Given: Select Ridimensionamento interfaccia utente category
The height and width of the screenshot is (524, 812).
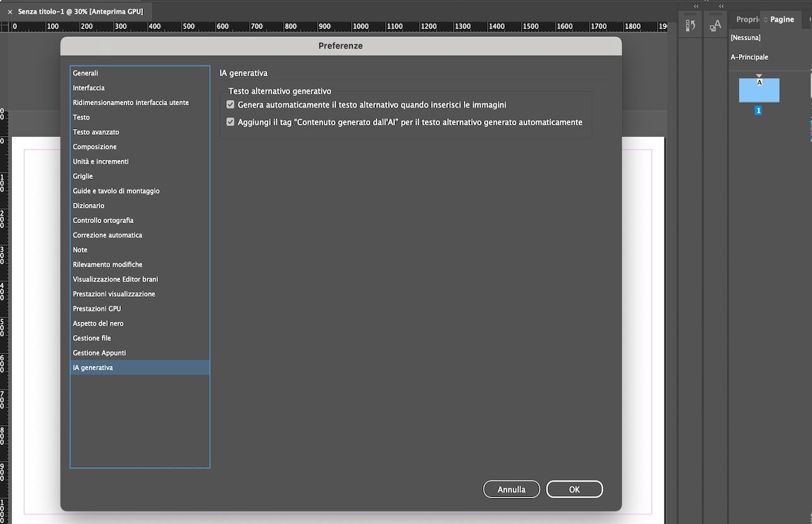Looking at the screenshot, I should [140, 103].
